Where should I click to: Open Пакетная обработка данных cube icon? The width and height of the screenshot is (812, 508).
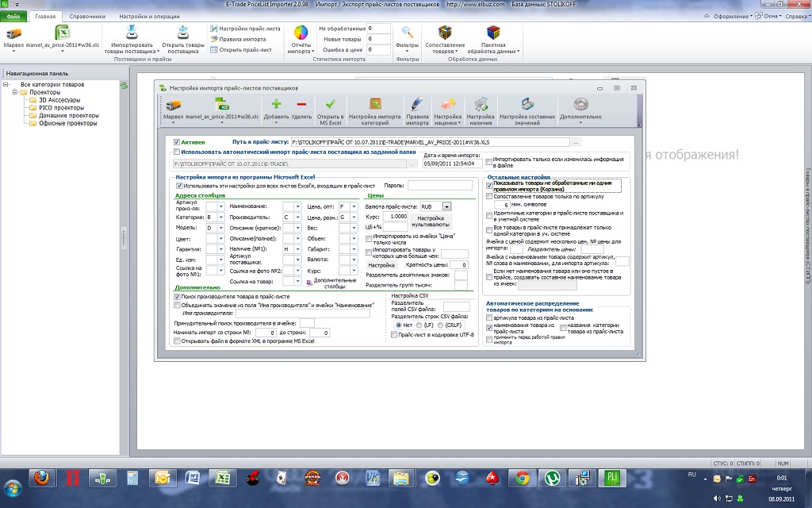tap(493, 33)
